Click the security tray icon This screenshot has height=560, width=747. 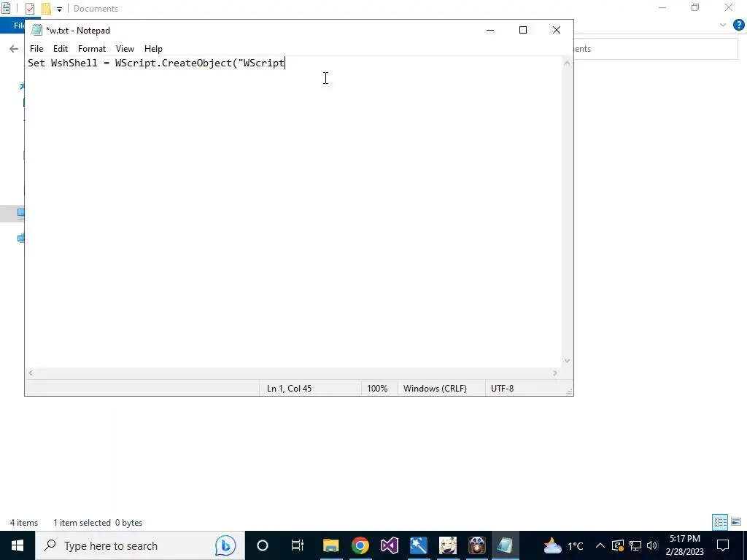click(617, 545)
